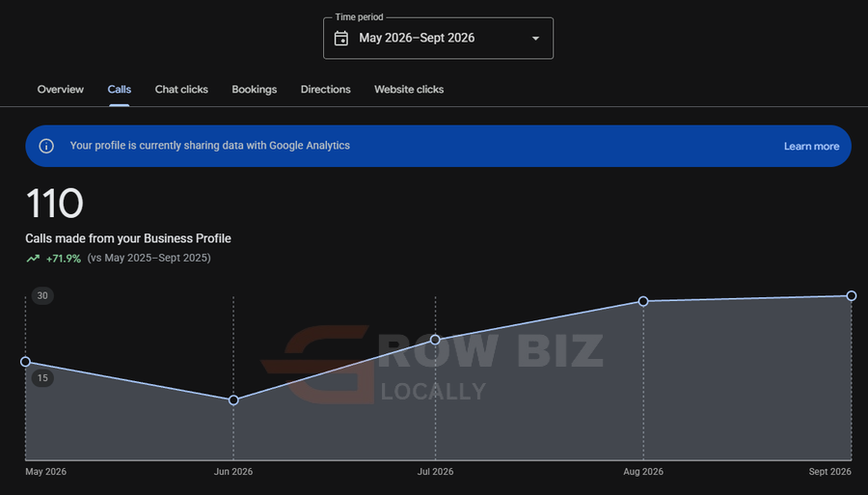Expand the Time period dropdown arrow
868x495 pixels.
click(535, 39)
